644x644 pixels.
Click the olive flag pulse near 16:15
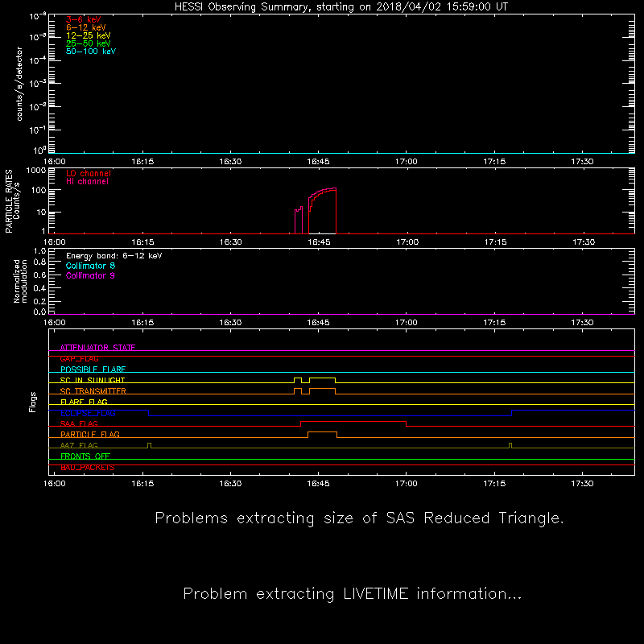coord(149,446)
